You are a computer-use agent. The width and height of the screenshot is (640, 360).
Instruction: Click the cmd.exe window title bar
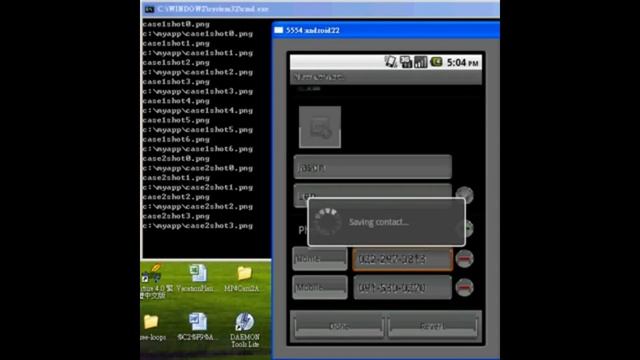point(320,9)
